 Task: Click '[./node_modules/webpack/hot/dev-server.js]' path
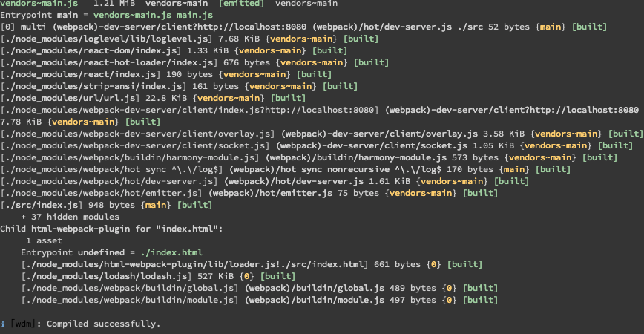tap(109, 181)
